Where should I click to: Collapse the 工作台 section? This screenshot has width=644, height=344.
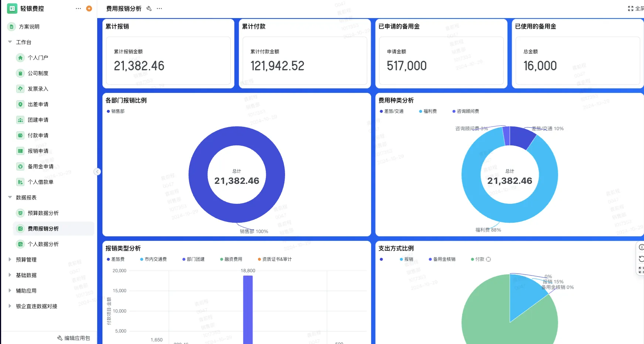coord(10,42)
